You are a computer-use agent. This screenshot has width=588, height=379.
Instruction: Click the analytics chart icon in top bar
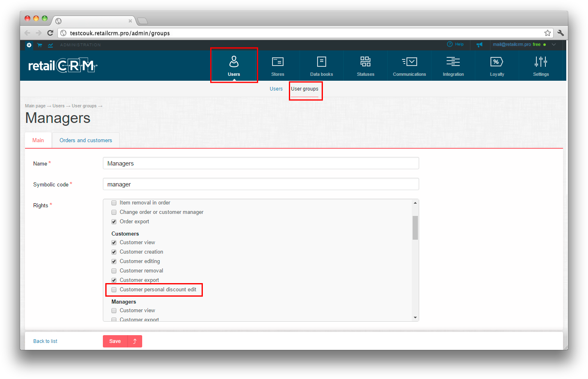coord(50,45)
